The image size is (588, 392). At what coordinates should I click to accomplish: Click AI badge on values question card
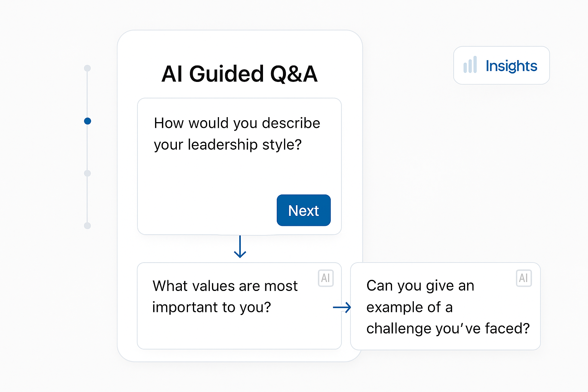326,278
